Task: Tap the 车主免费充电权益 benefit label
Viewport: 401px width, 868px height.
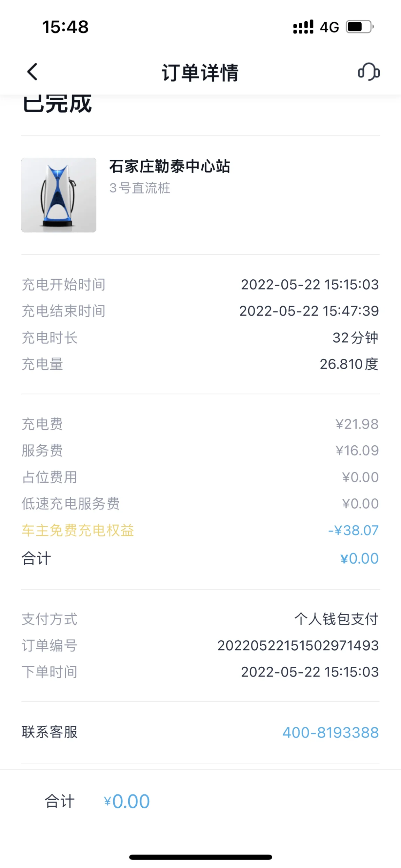Action: click(x=78, y=530)
